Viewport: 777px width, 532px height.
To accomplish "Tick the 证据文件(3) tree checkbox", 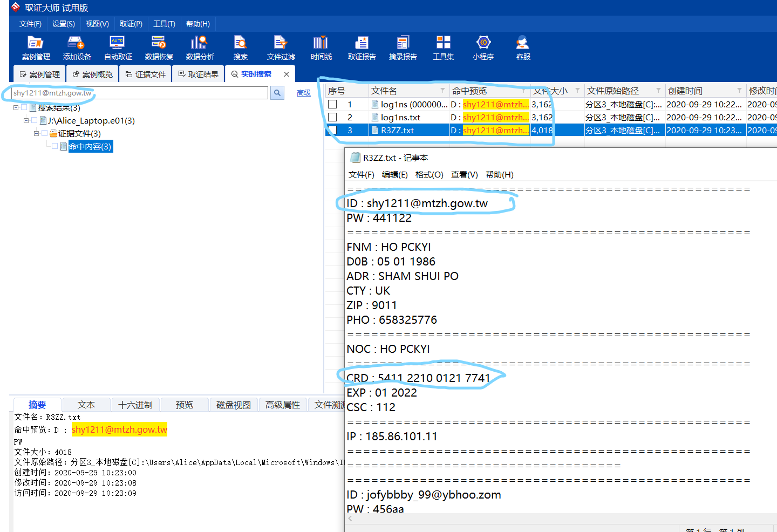I will coord(45,133).
